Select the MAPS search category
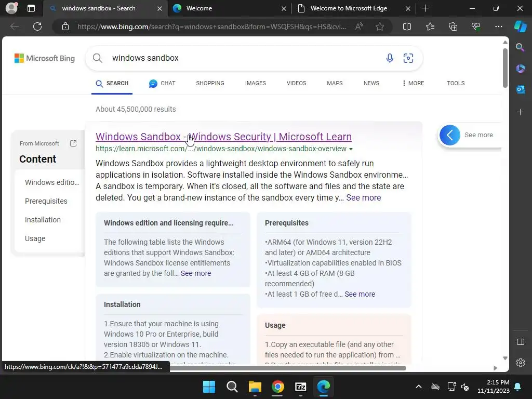532x399 pixels. [x=335, y=84]
